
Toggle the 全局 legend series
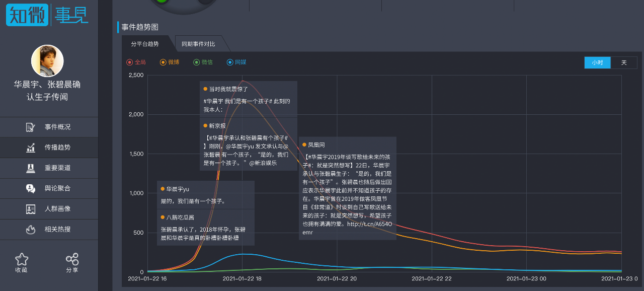[136, 62]
